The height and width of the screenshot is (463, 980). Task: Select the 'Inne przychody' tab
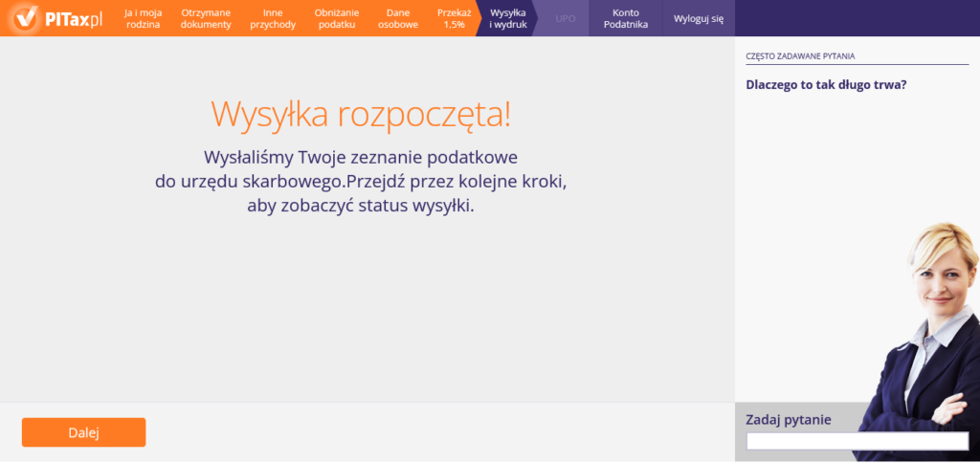(273, 18)
